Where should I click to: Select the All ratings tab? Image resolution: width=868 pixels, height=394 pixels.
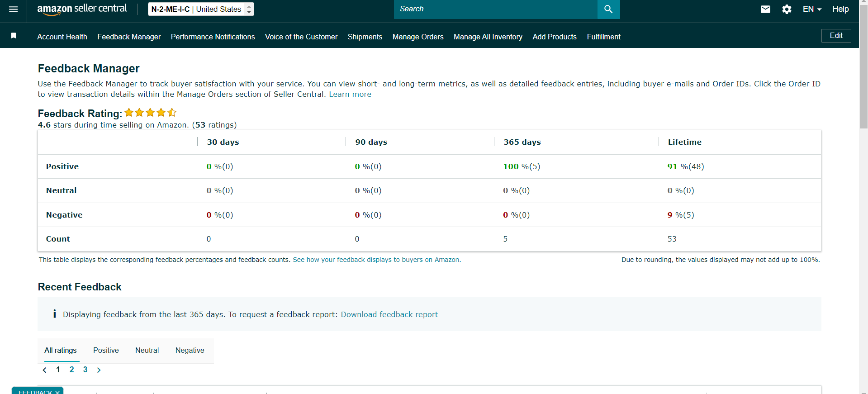point(61,350)
